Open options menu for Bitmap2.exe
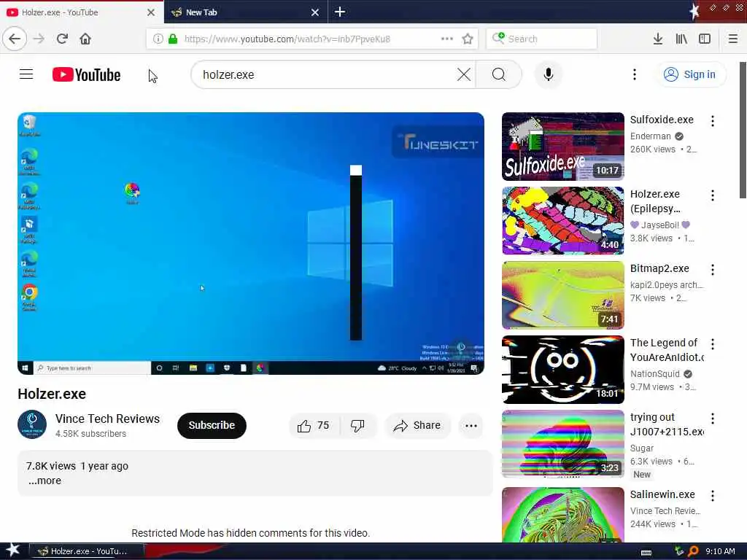 (x=712, y=270)
